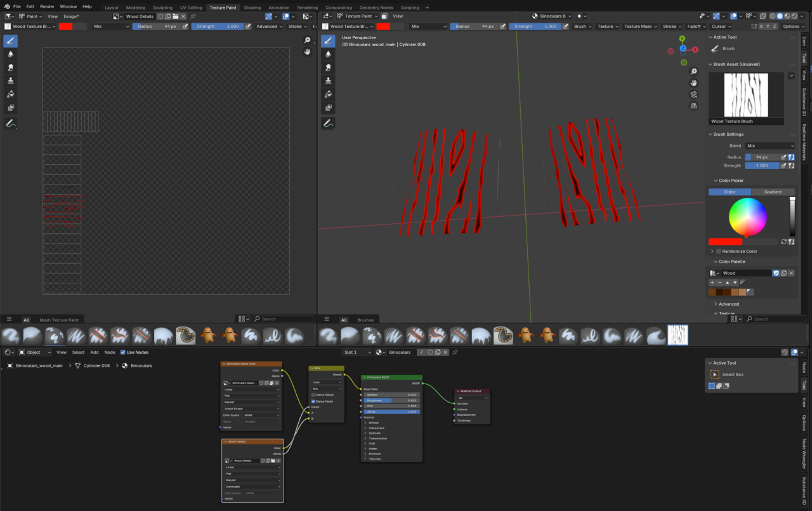Switch to the Shading workspace tab
812x511 pixels.
coord(252,8)
